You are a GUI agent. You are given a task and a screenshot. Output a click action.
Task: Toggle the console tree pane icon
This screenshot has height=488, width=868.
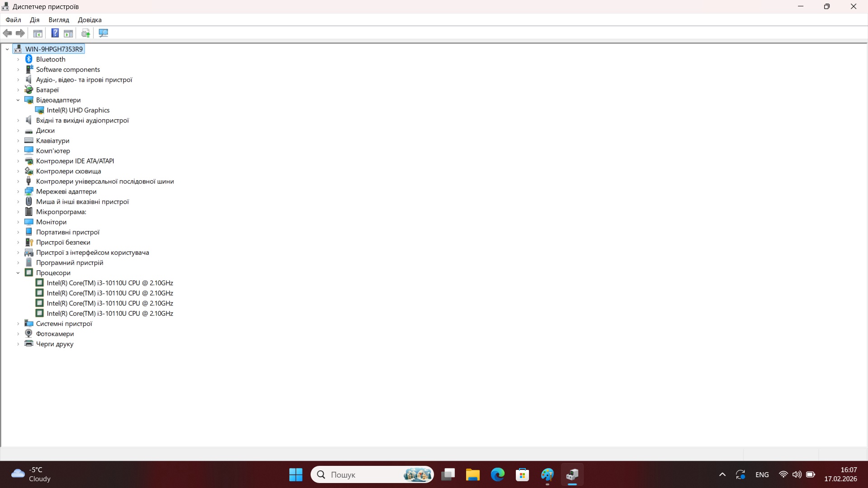click(38, 33)
